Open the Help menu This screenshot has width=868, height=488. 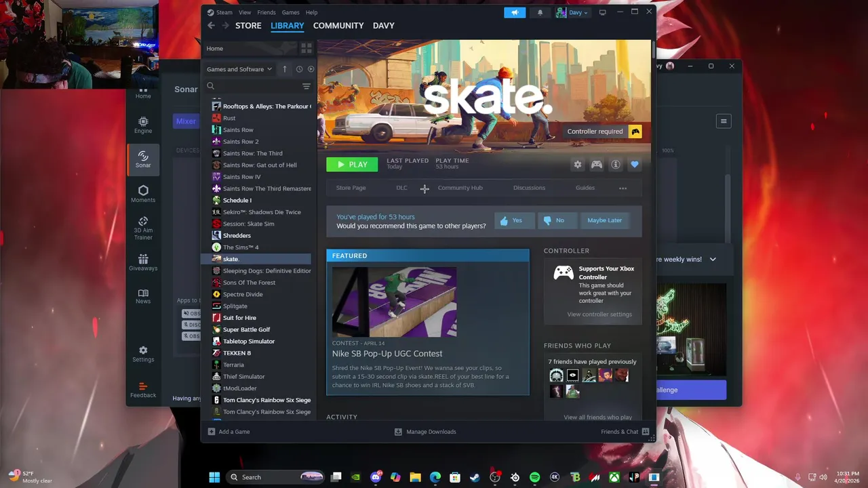(311, 12)
